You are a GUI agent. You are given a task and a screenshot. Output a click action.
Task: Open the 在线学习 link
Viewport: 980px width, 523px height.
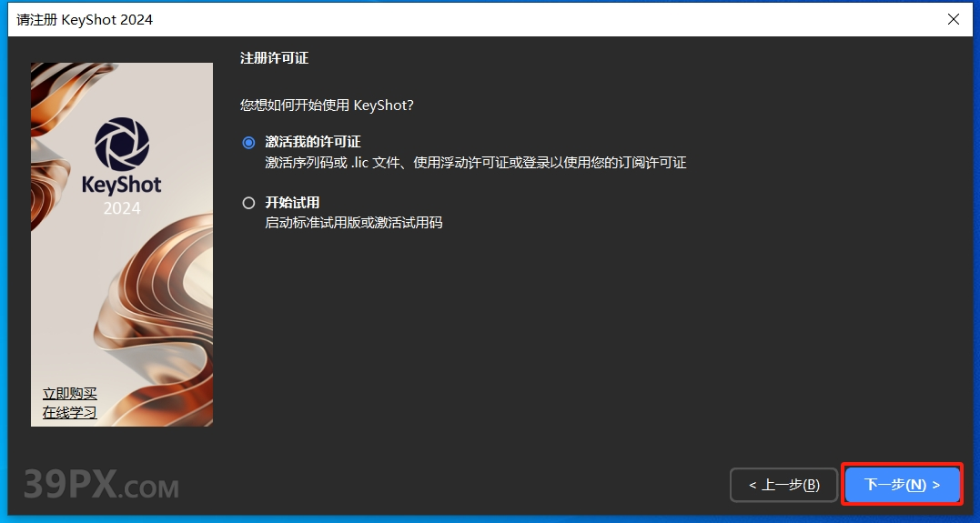click(70, 413)
